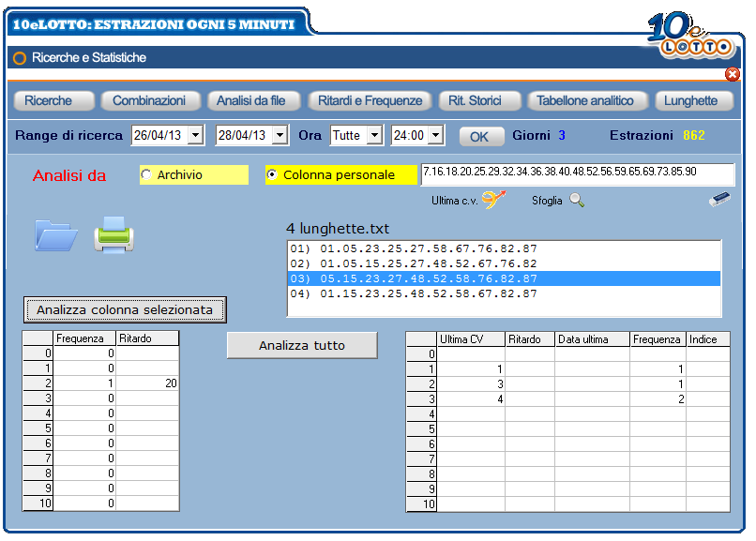
Task: Select list row 04) 01.15.23.25.48.52.58.67.82.87
Action: (x=504, y=293)
